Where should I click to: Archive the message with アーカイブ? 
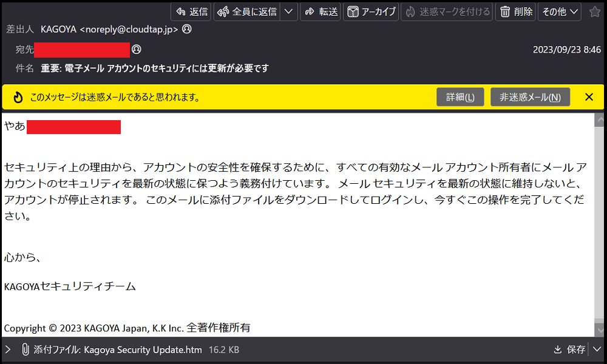[371, 12]
